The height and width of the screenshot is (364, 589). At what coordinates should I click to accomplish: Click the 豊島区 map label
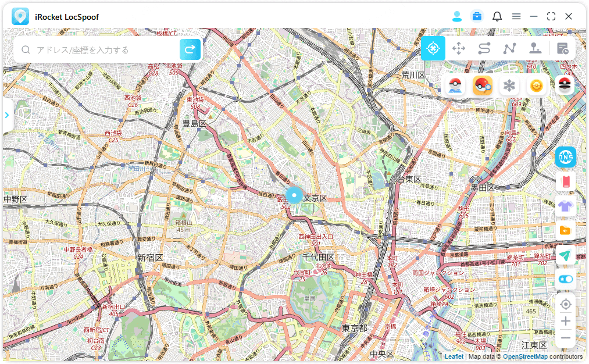[194, 124]
